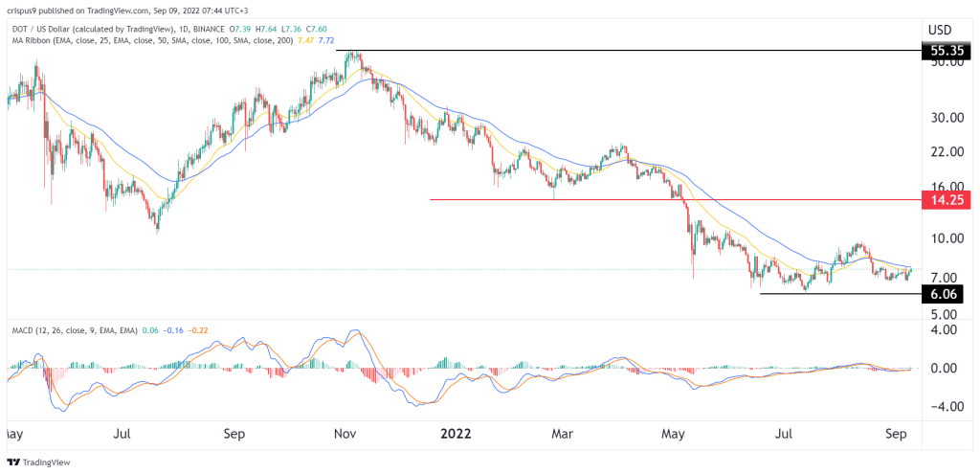Click the 4.00 MACD axis label

[945, 329]
